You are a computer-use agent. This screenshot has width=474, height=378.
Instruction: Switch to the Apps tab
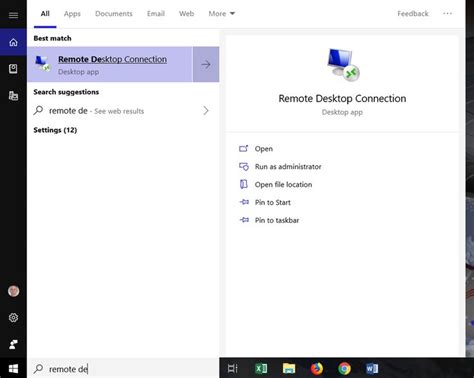(72, 14)
